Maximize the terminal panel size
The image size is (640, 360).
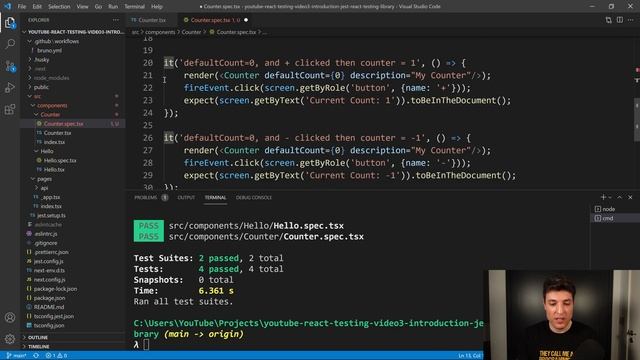620,197
